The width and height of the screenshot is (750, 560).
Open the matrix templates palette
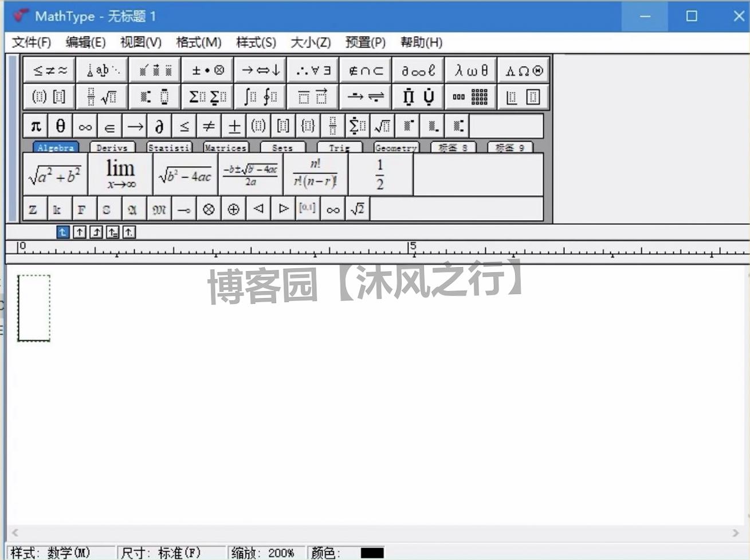472,97
